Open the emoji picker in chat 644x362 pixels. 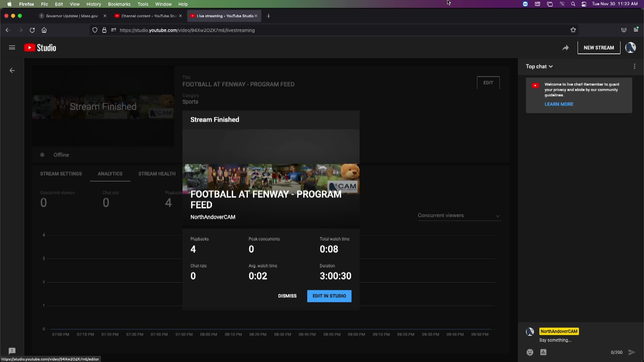click(x=530, y=352)
